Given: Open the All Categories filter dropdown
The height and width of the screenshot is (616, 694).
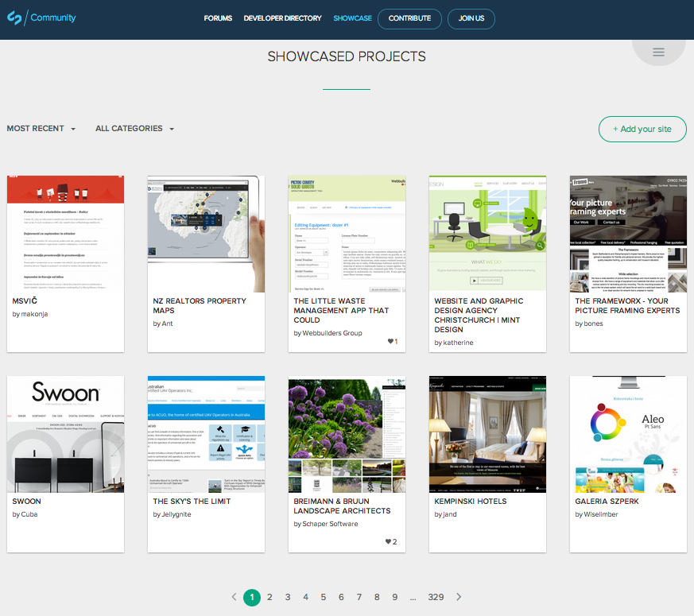Looking at the screenshot, I should (134, 129).
